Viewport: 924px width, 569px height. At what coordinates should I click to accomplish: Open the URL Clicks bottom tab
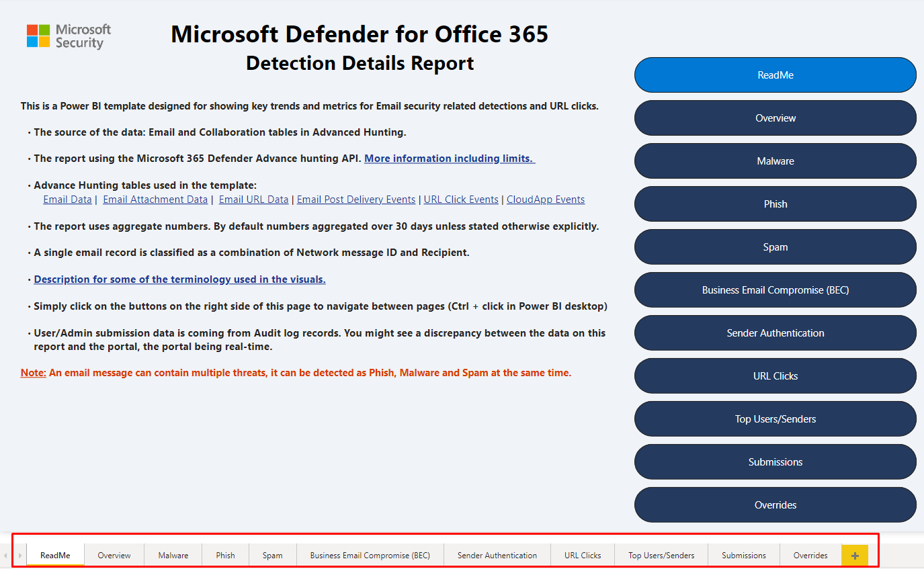[x=583, y=556]
